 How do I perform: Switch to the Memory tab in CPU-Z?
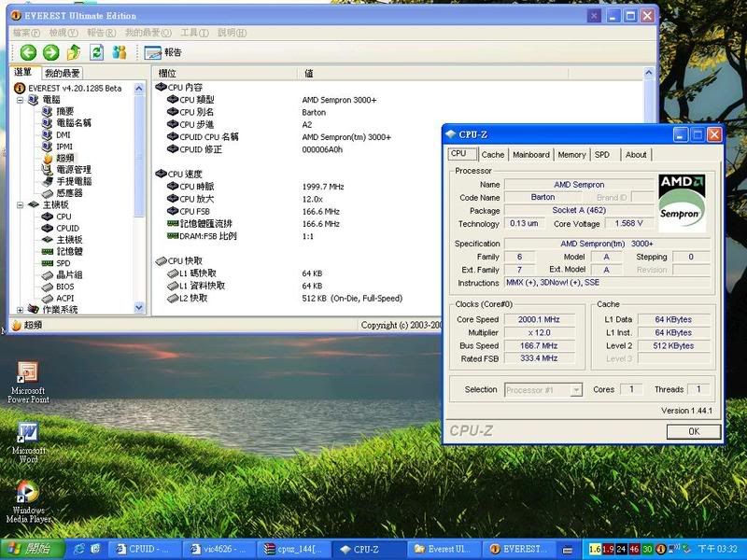(571, 155)
